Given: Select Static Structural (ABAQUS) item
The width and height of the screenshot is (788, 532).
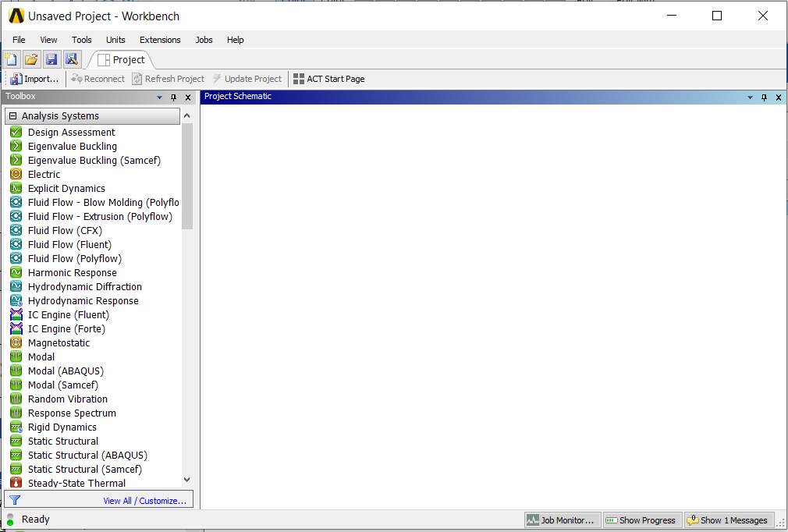Looking at the screenshot, I should tap(88, 456).
